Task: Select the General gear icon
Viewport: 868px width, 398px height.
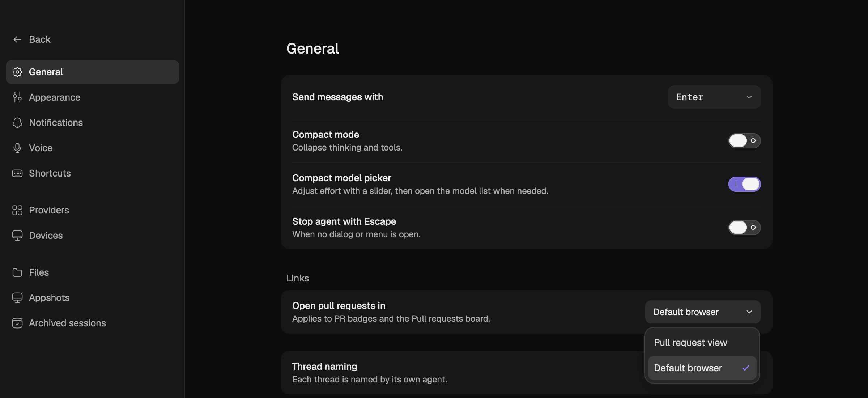Action: 17,72
